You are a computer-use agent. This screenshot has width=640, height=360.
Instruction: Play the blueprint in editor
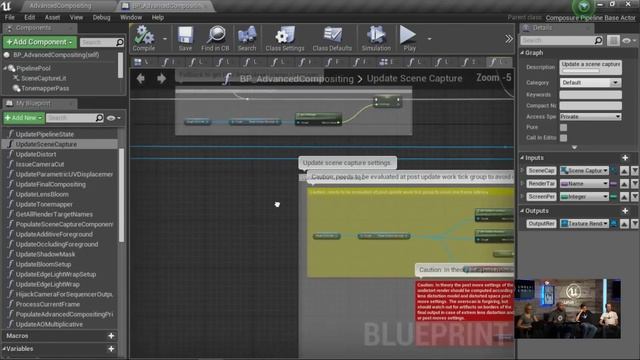coord(408,38)
